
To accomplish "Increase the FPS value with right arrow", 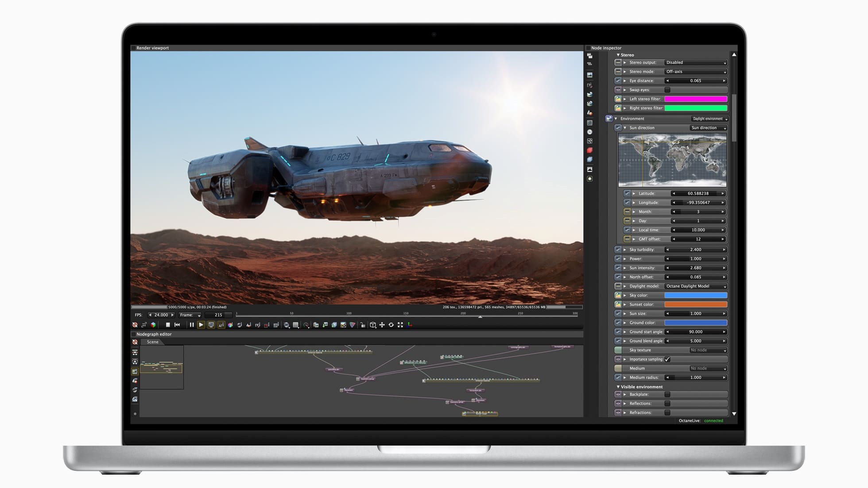I will [172, 315].
